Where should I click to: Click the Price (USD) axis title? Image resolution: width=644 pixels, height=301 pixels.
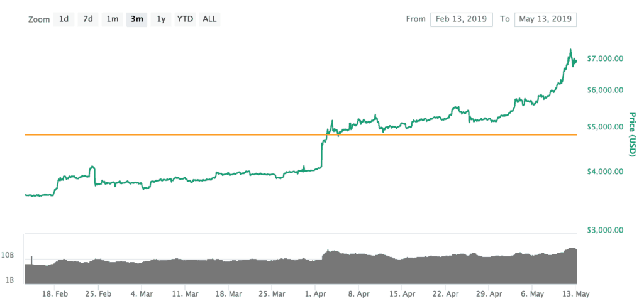633,134
